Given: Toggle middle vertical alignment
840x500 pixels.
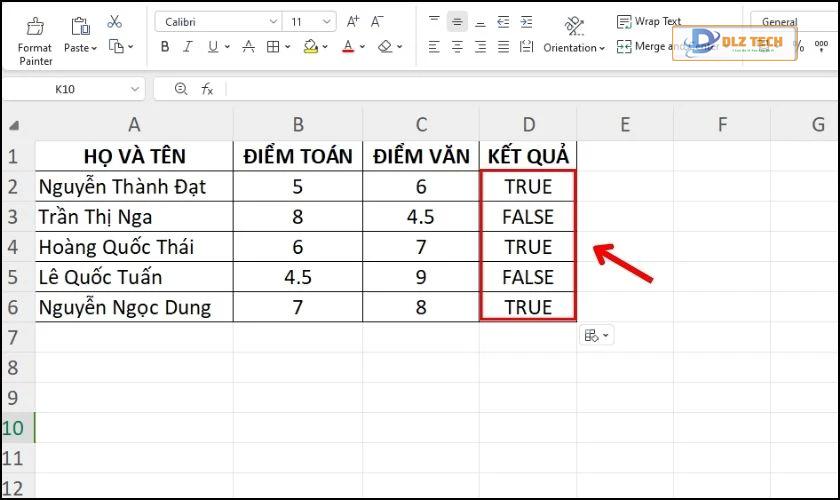Looking at the screenshot, I should tap(457, 21).
